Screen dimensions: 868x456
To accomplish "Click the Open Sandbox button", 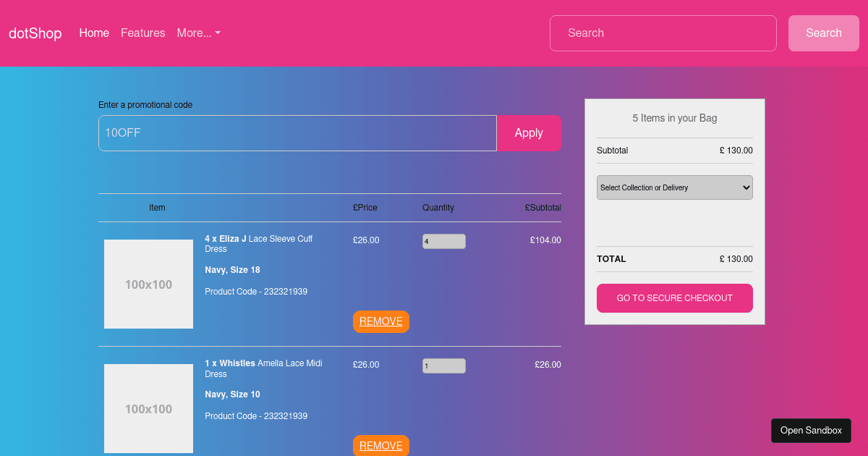I will pos(811,430).
